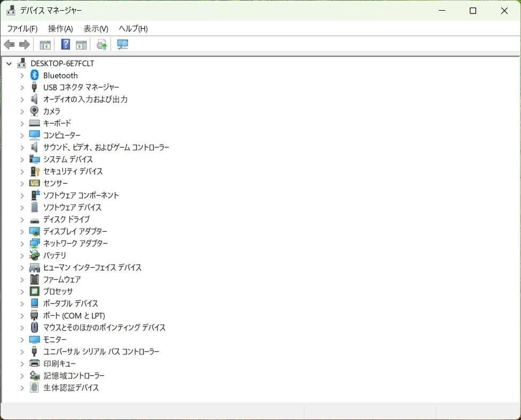The width and height of the screenshot is (521, 420).
Task: Select the オーディオの入力および出力 label
Action: tap(85, 99)
